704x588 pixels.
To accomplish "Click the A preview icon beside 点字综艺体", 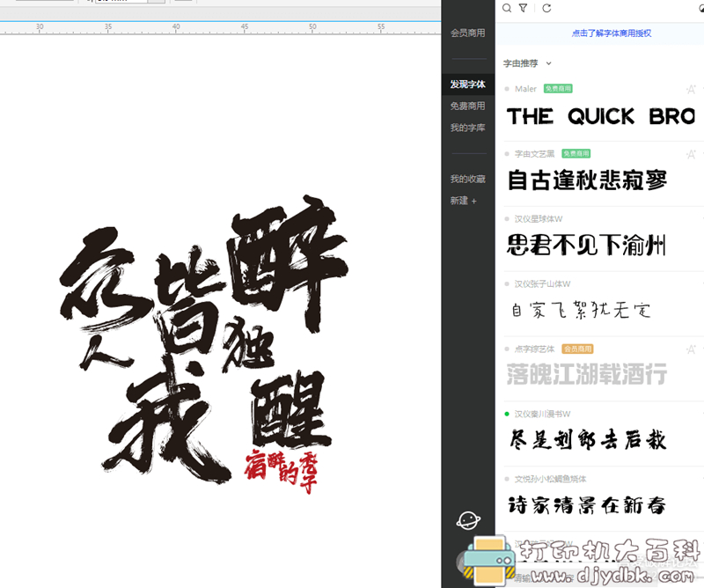I will click(x=691, y=349).
